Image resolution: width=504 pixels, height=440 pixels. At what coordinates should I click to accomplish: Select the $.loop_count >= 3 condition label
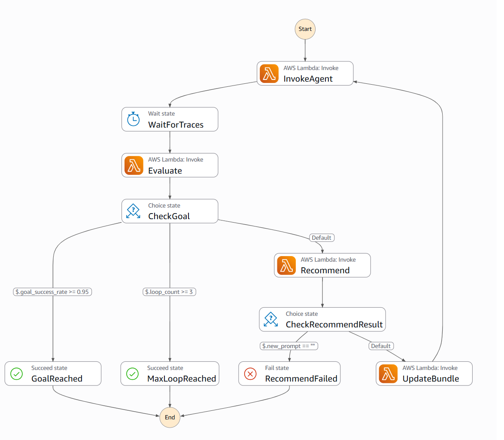(170, 292)
